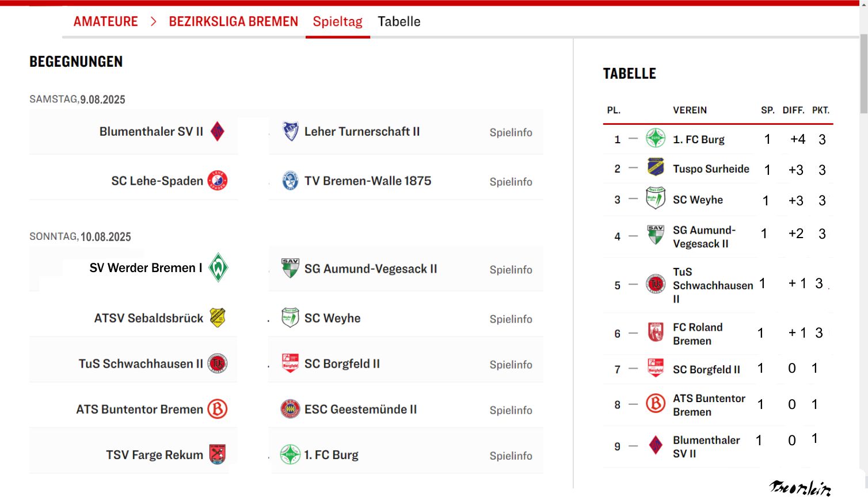Open Spielinfo for Blumenthaler SV II match

(511, 132)
